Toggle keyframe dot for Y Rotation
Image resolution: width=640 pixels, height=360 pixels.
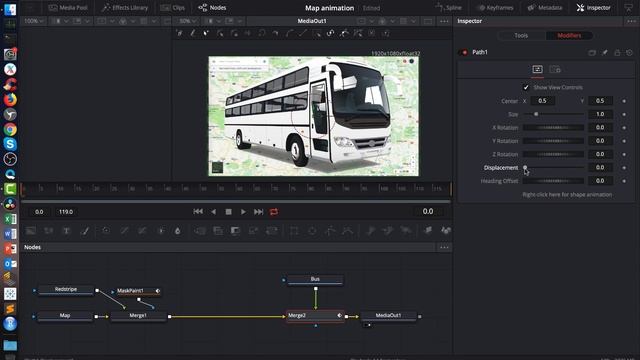coord(624,141)
